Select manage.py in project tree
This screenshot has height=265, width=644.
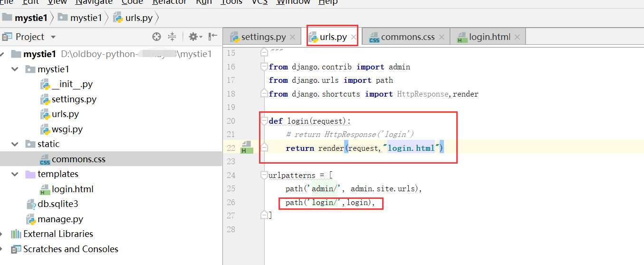pyautogui.click(x=55, y=219)
